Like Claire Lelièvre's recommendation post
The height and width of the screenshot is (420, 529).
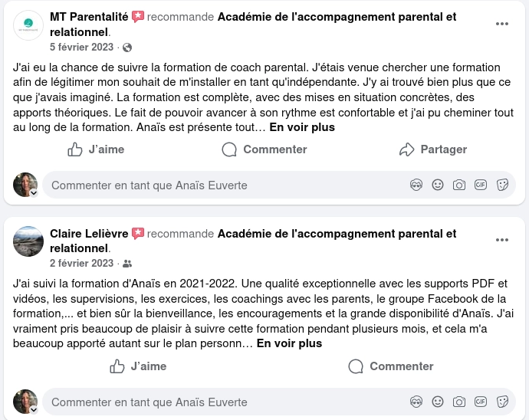click(138, 366)
